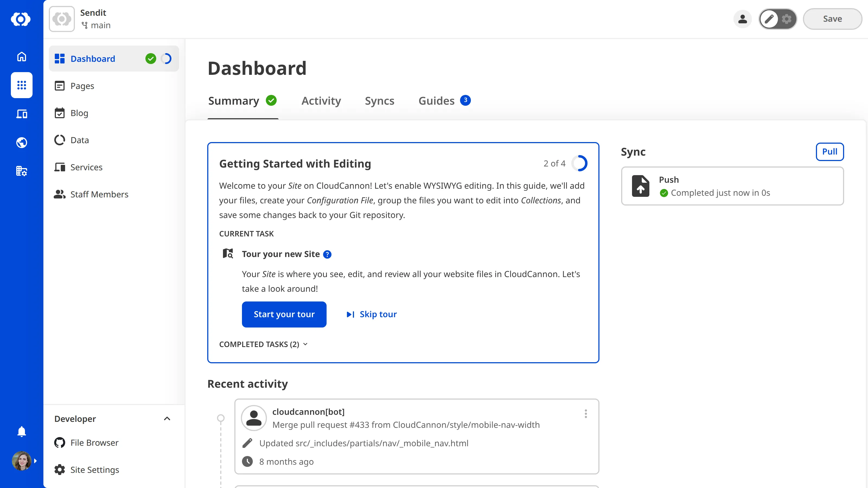Switch to the Syncs tab
The image size is (868, 488).
[379, 101]
